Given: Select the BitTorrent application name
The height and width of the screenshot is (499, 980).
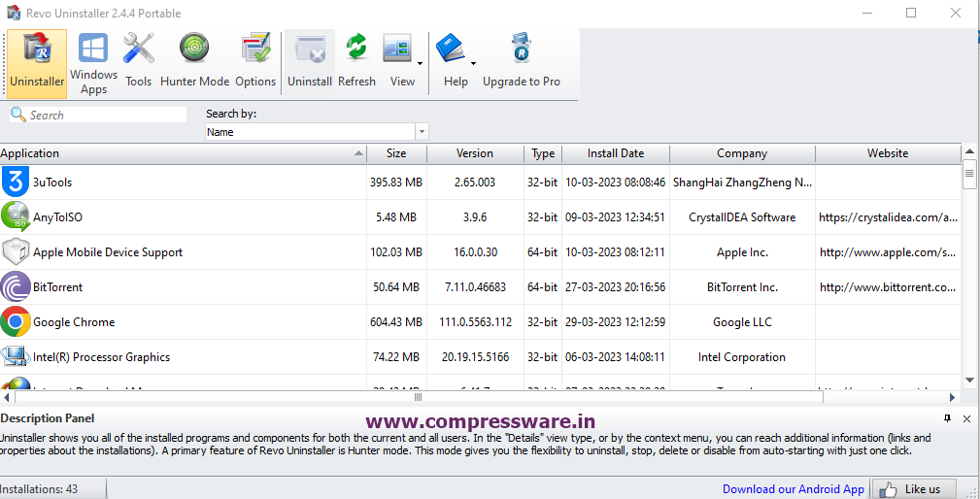Looking at the screenshot, I should (x=57, y=287).
